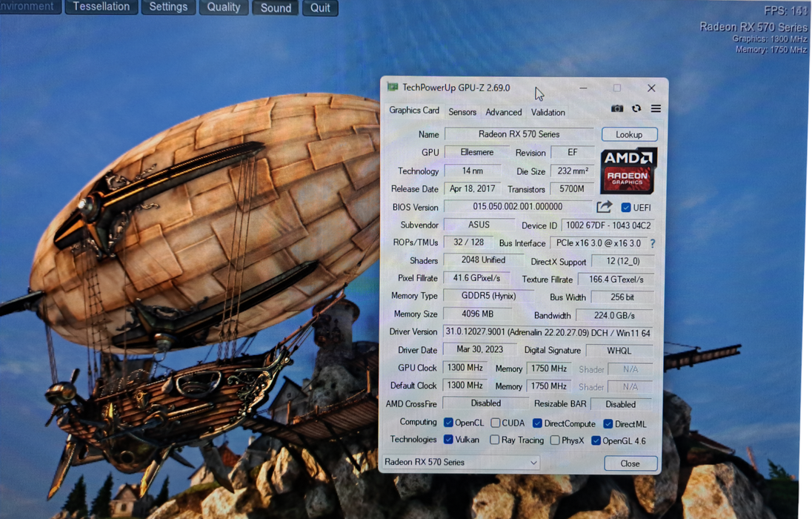Toggle the UEFI checkbox
The height and width of the screenshot is (519, 812).
(626, 208)
